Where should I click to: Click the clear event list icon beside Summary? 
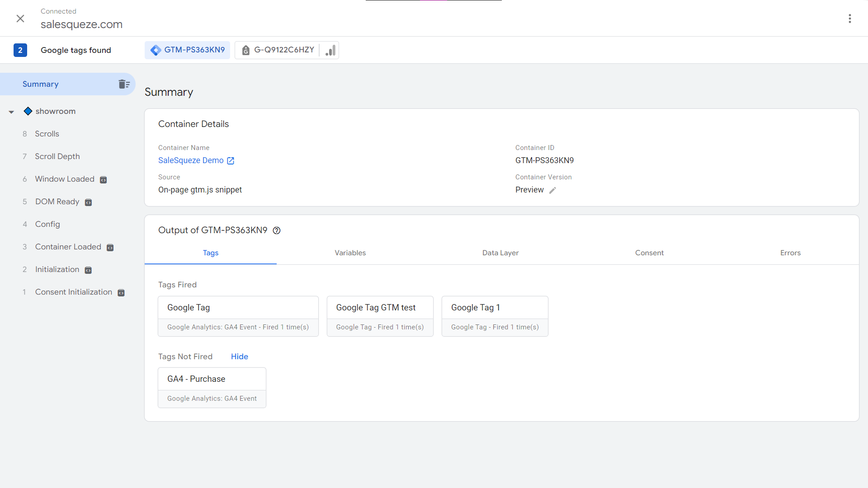click(x=124, y=84)
